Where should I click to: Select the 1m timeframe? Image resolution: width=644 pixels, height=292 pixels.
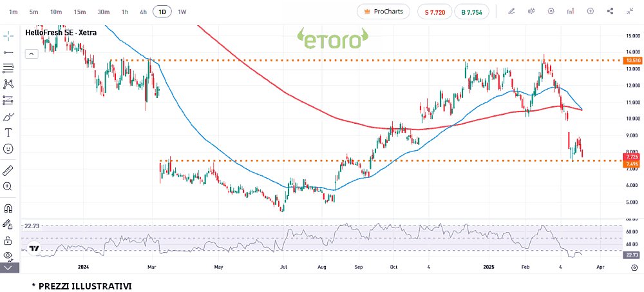13,12
